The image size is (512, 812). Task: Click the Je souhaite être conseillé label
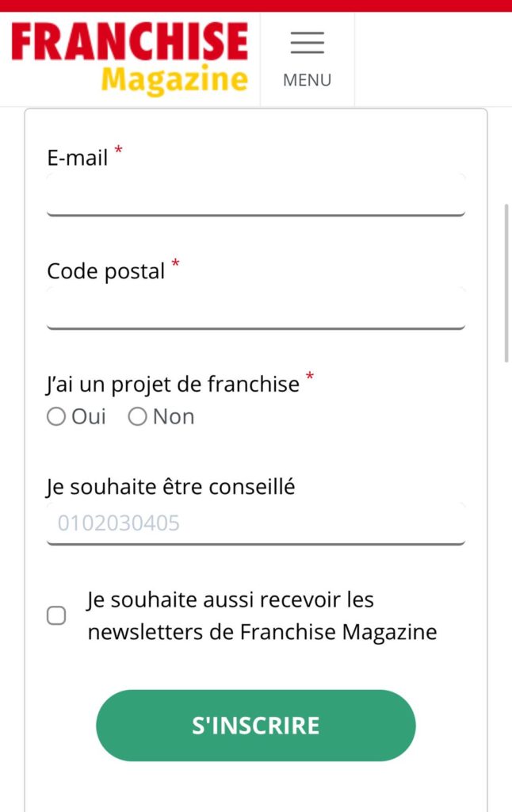(170, 487)
